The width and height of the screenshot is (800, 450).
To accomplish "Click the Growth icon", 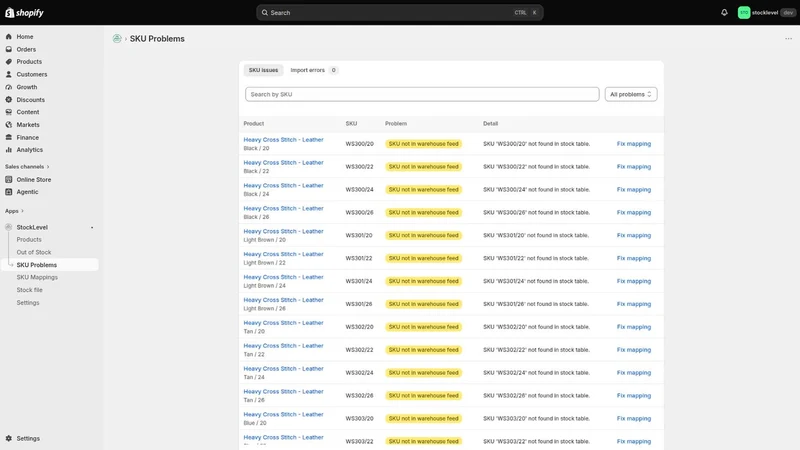I will click(9, 87).
